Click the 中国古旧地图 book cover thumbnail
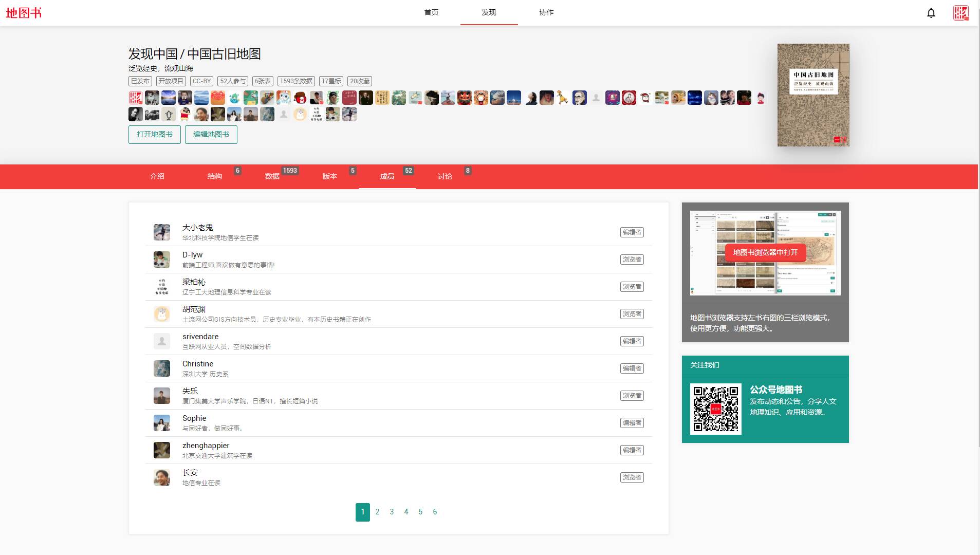The width and height of the screenshot is (980, 555). (813, 95)
